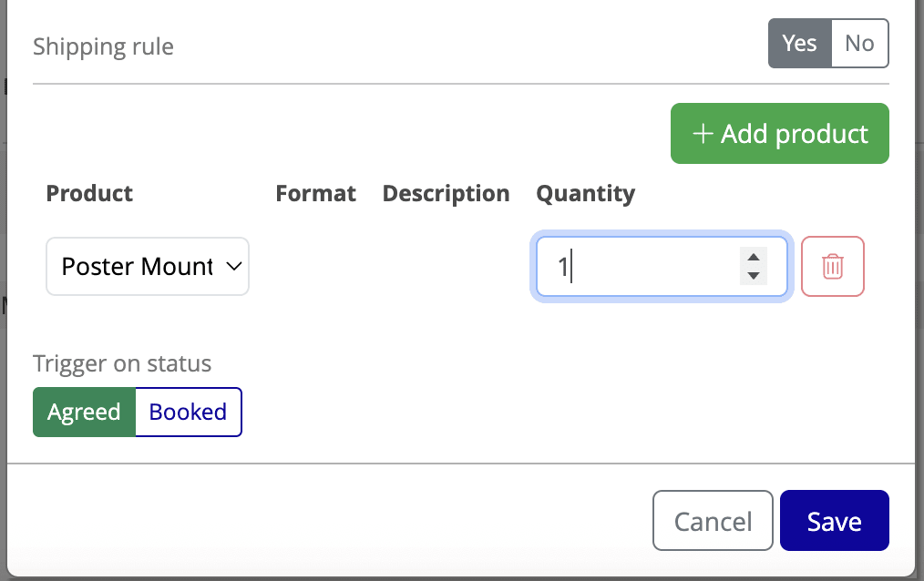The height and width of the screenshot is (581, 924).
Task: Increase quantity using the stepper arrow
Action: pyautogui.click(x=754, y=259)
